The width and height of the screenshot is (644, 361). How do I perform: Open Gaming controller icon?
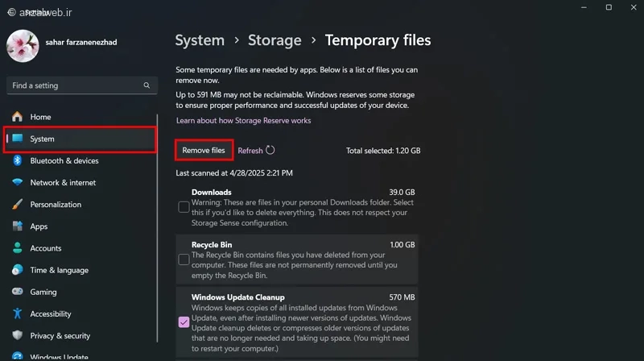click(18, 292)
